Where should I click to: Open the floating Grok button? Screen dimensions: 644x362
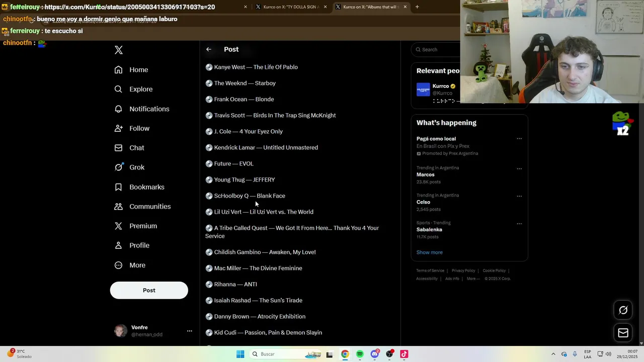(x=623, y=310)
